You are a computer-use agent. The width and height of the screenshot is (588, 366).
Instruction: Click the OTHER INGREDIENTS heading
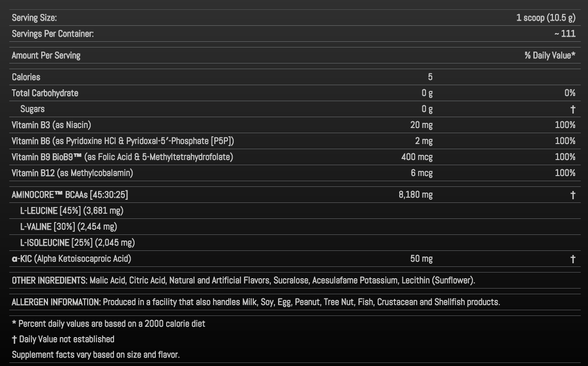coord(49,280)
